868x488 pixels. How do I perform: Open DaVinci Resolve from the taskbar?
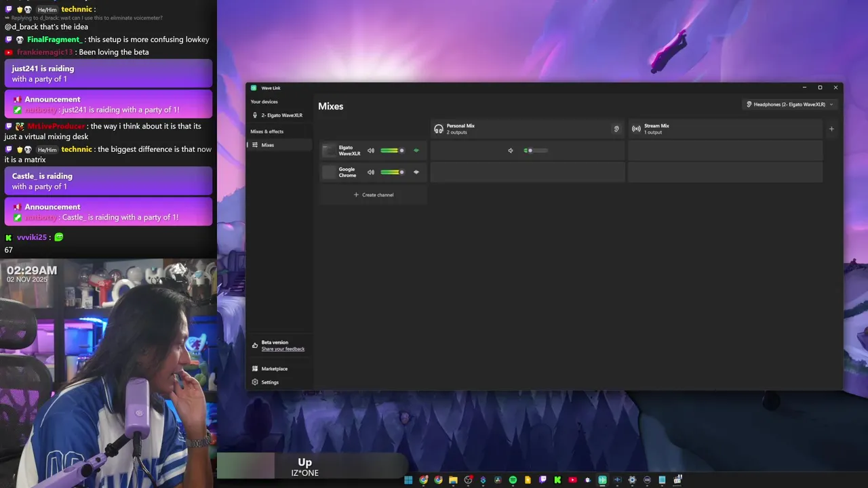tap(498, 480)
